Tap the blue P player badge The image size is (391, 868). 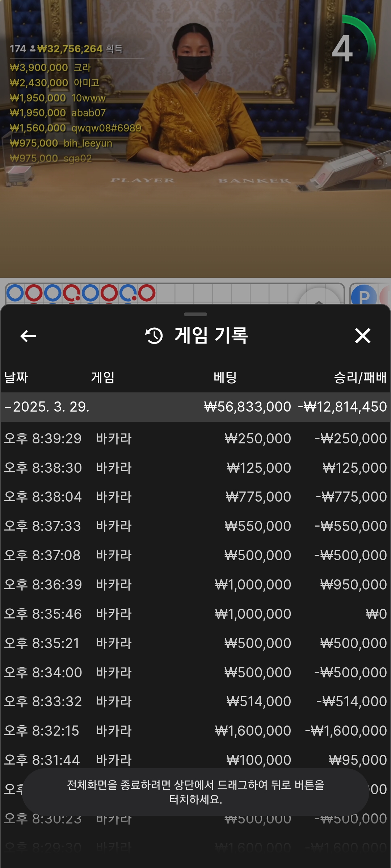(x=364, y=296)
